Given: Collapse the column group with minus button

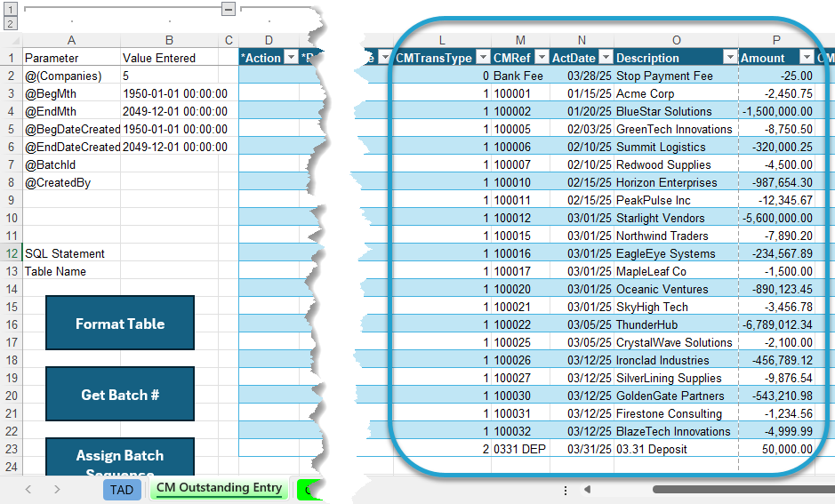Looking at the screenshot, I should click(x=229, y=9).
